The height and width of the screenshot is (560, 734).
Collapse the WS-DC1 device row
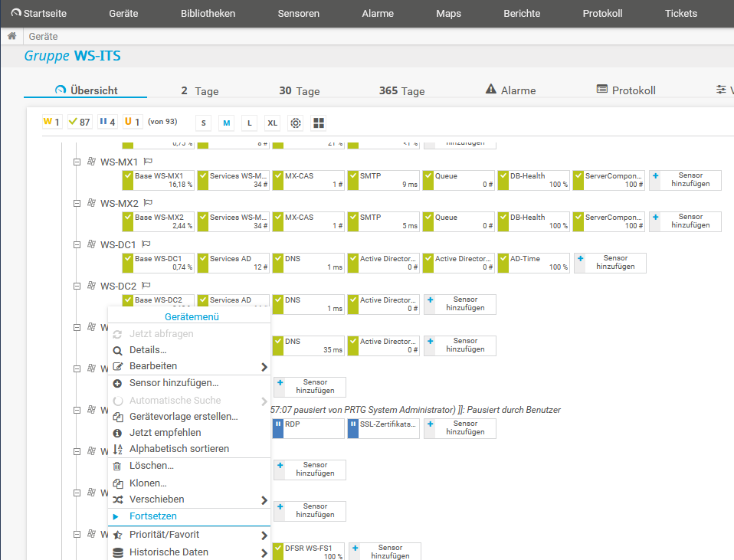[77, 244]
